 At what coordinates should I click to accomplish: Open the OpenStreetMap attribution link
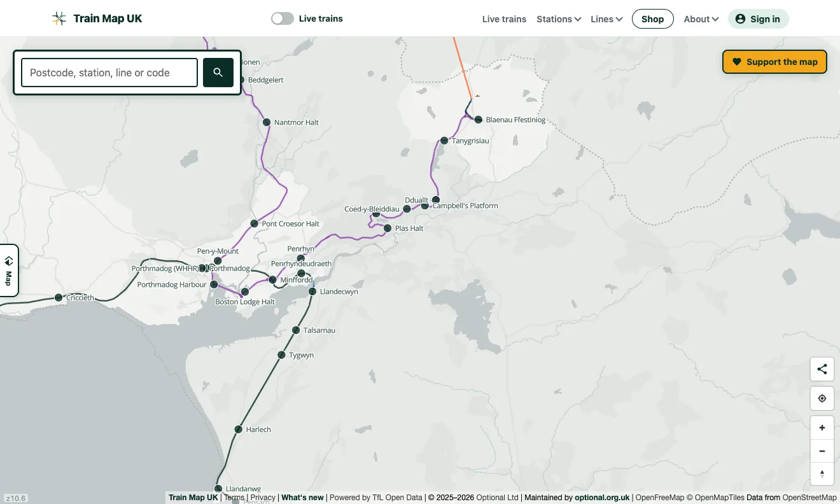coord(809,498)
